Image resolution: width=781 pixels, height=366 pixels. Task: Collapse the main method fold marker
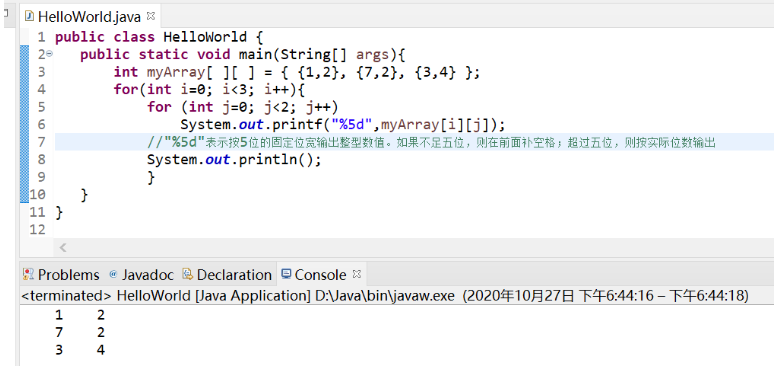click(x=49, y=54)
